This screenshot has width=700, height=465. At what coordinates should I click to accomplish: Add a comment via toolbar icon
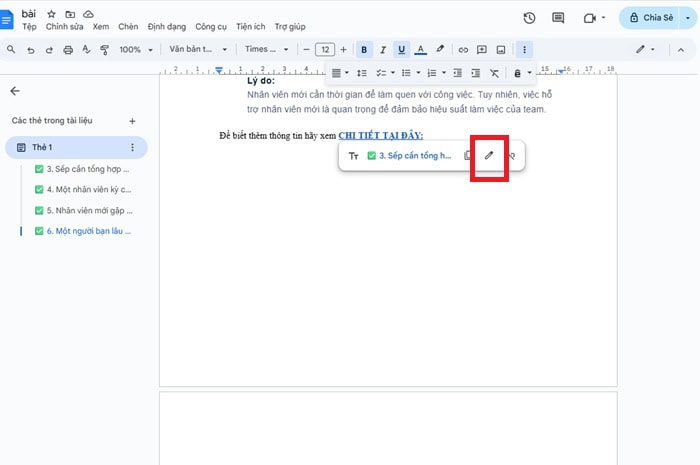pyautogui.click(x=482, y=50)
